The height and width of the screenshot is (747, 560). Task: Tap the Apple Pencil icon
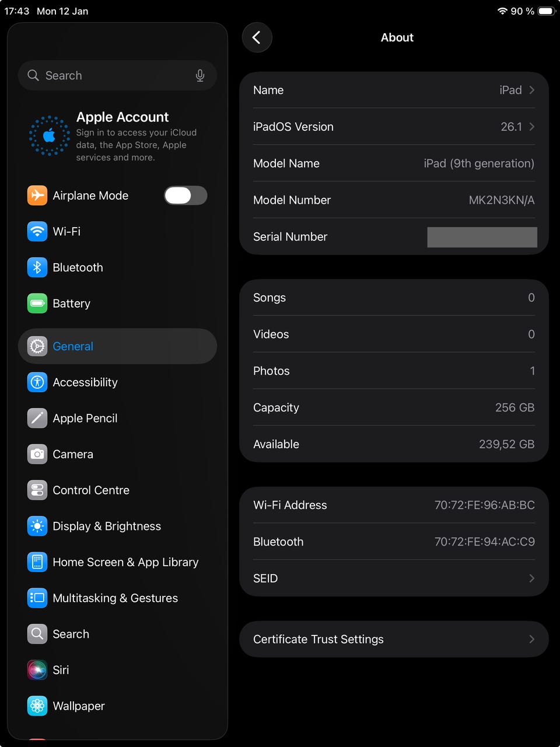pos(37,418)
